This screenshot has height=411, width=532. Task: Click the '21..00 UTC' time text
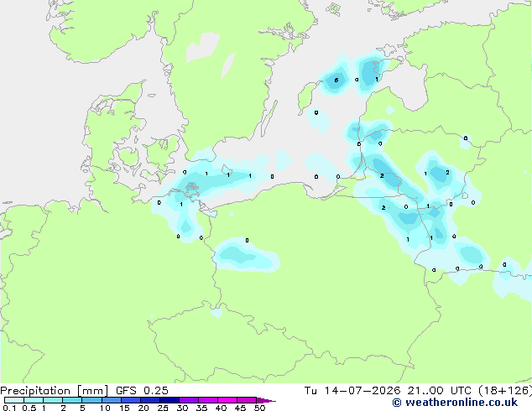(x=440, y=391)
